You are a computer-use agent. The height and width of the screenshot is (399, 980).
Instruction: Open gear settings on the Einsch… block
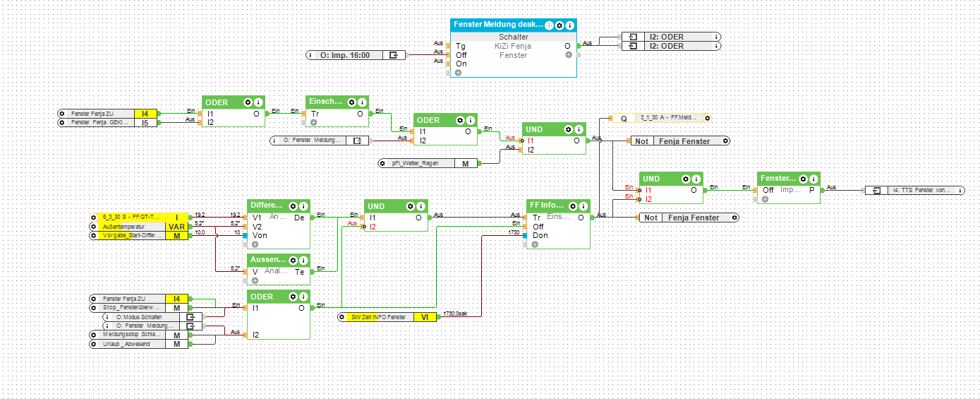pyautogui.click(x=352, y=102)
